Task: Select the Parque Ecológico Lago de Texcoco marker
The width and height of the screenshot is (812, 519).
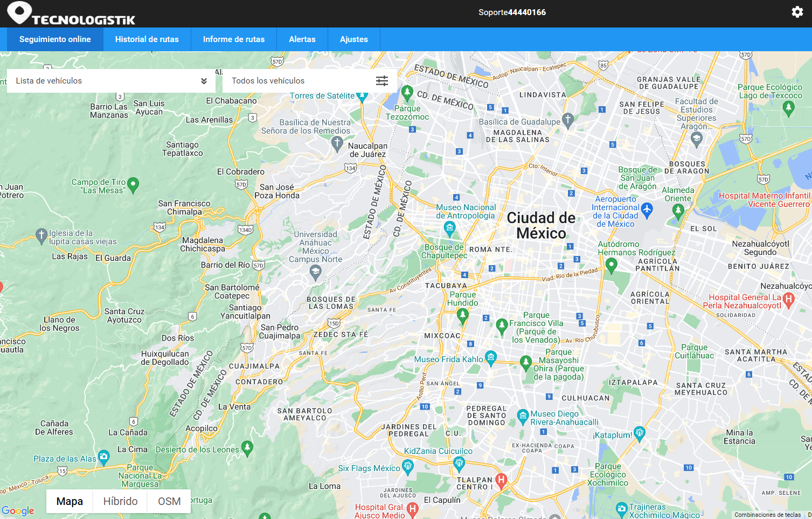Action: tap(789, 108)
